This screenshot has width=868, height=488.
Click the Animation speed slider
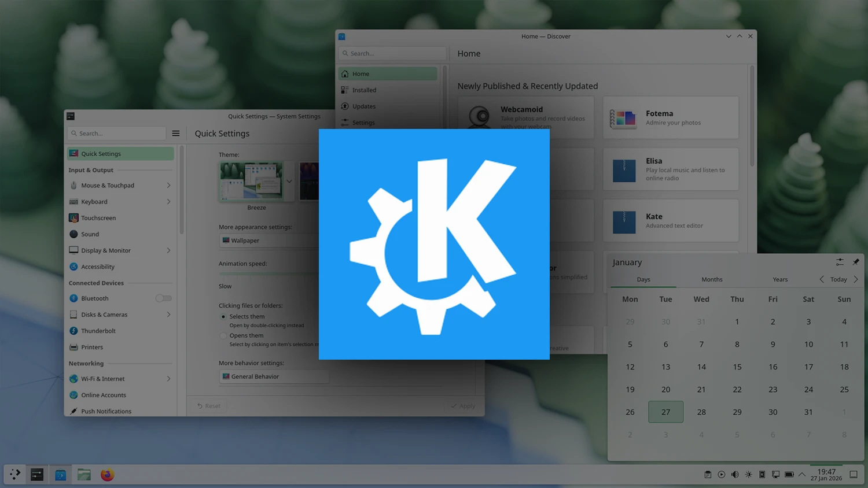click(x=269, y=274)
